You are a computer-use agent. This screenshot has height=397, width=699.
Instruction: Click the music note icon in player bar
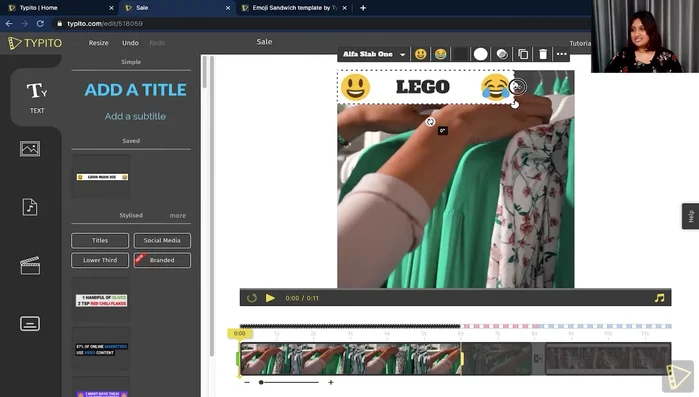point(659,298)
